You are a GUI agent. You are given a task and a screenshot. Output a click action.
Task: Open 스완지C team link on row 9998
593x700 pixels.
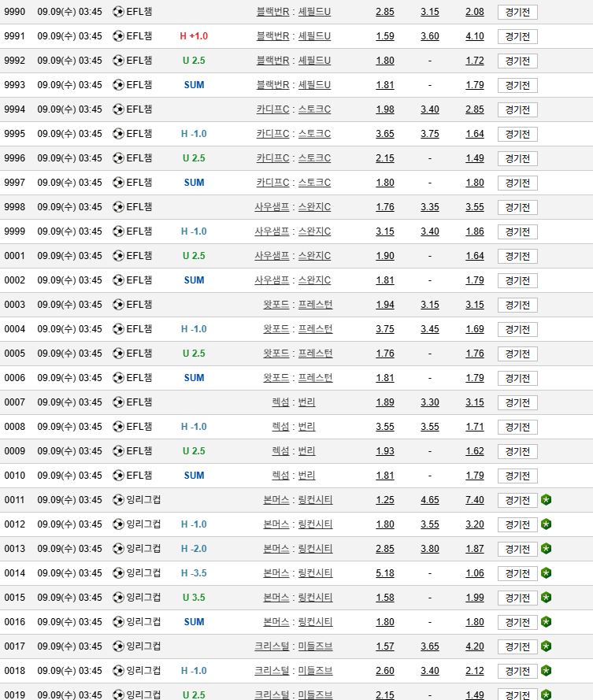[x=315, y=207]
